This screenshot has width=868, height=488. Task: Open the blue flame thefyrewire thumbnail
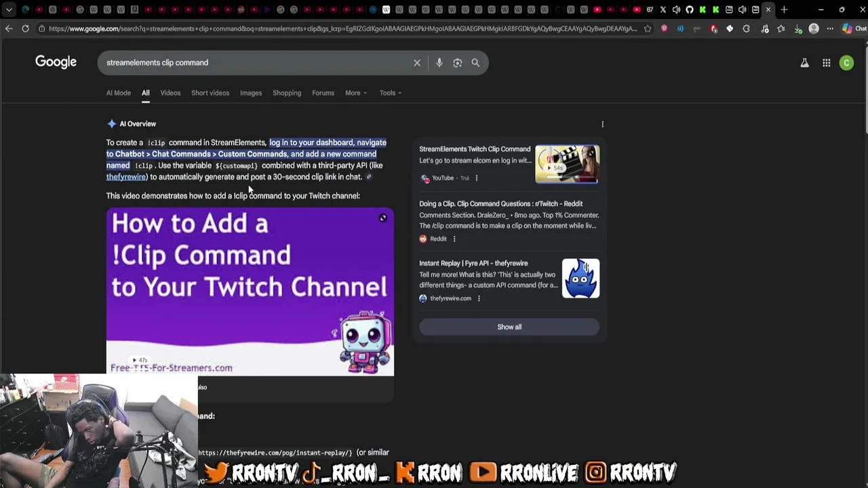point(580,279)
